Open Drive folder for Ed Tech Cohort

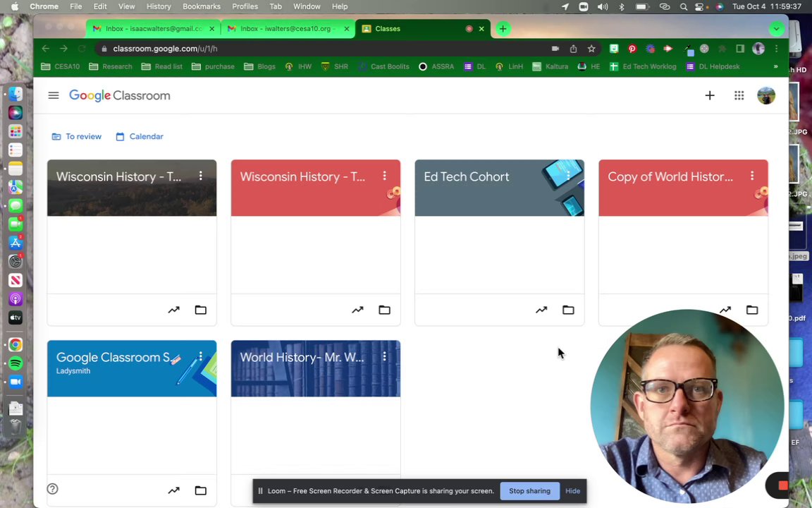(x=568, y=310)
